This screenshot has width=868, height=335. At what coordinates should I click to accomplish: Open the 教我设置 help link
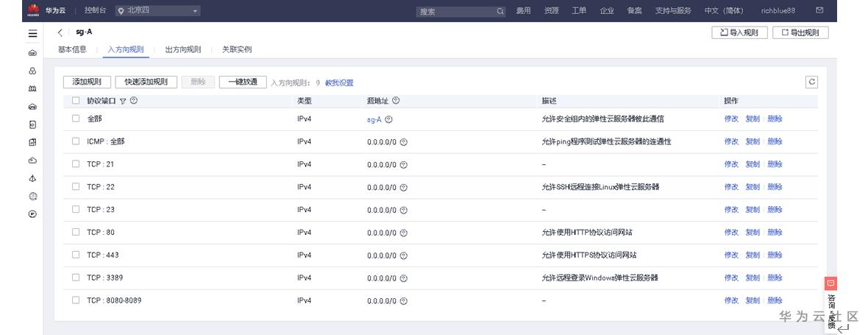point(339,82)
